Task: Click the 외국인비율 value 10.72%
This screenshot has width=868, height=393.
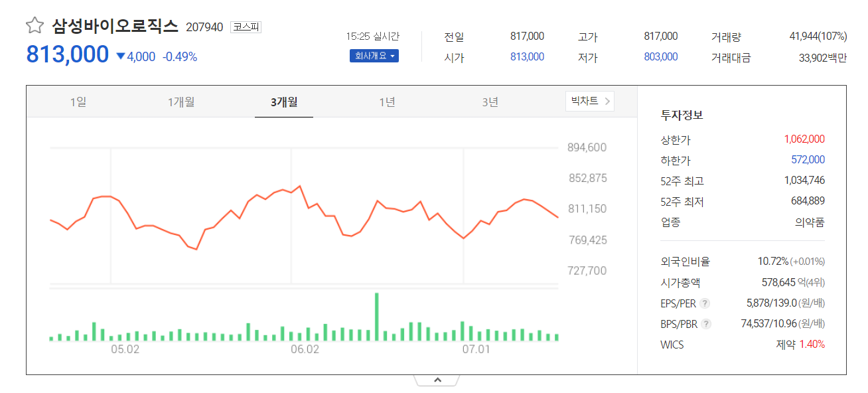Action: pos(772,262)
